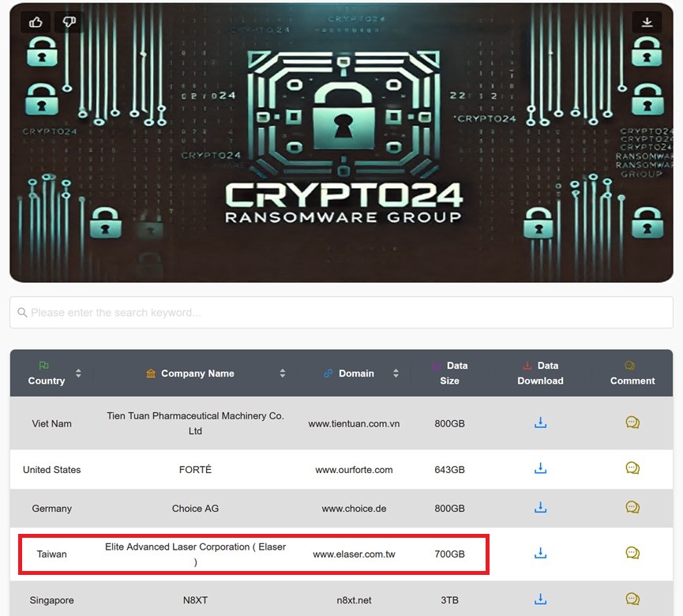This screenshot has height=616, width=683.
Task: Click company name Tien Tuan Pharmaceutical Machinery
Action: click(195, 423)
